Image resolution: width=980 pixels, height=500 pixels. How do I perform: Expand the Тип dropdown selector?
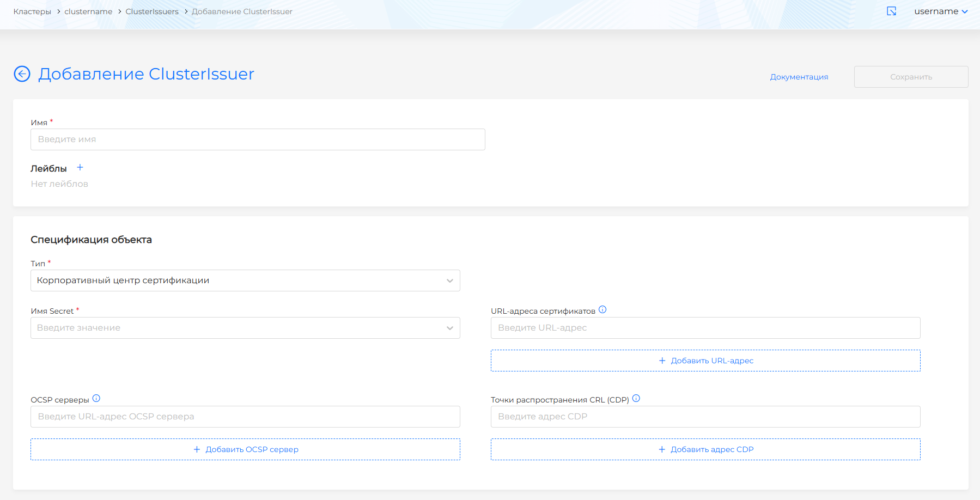[x=245, y=281]
